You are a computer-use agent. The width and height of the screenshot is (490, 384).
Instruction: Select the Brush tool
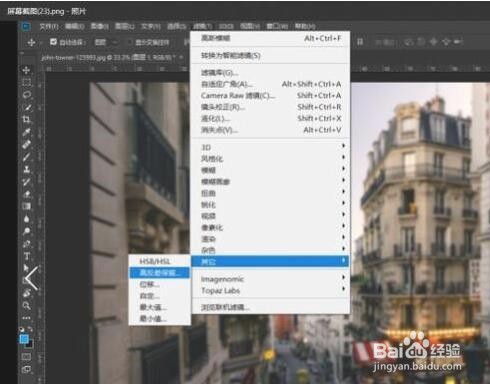[x=26, y=157]
